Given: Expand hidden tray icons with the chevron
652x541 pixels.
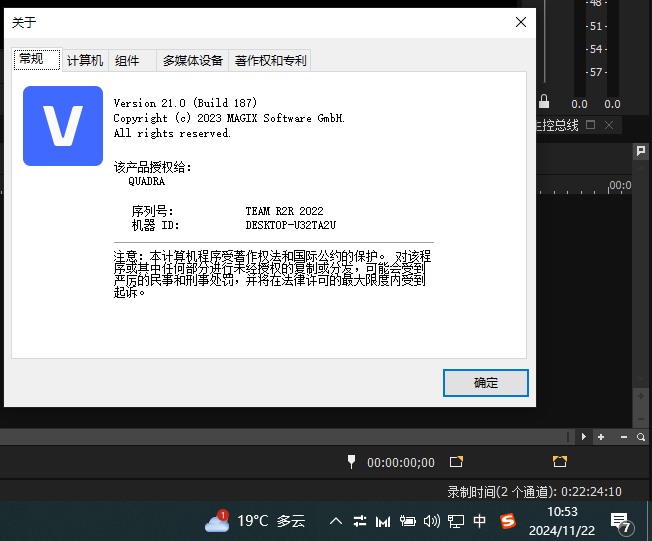Looking at the screenshot, I should [x=336, y=521].
